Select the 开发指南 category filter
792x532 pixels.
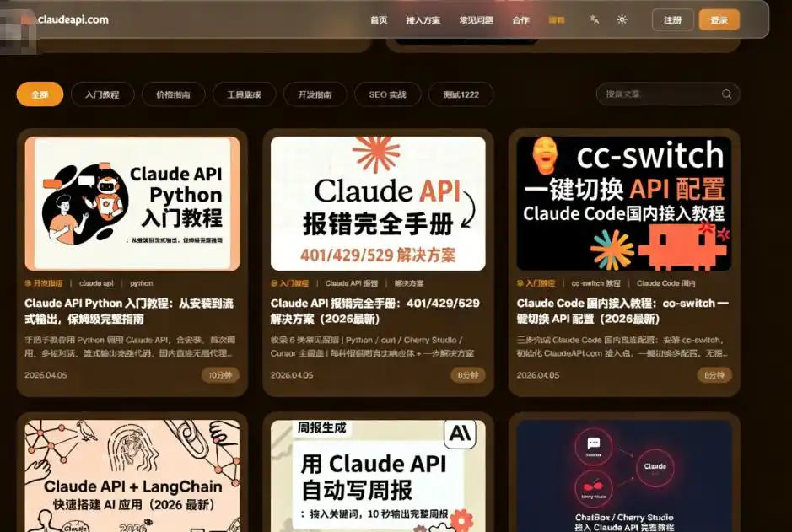point(315,94)
